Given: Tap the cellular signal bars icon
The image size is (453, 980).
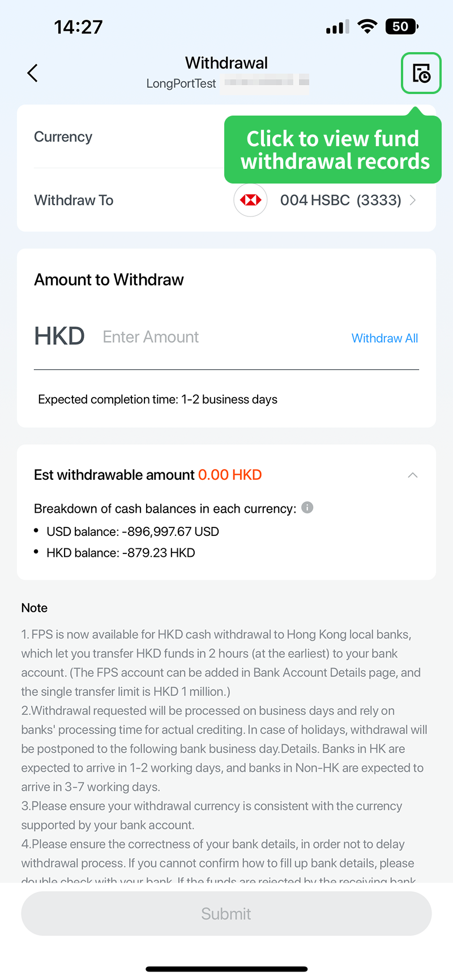Looking at the screenshot, I should tap(337, 27).
